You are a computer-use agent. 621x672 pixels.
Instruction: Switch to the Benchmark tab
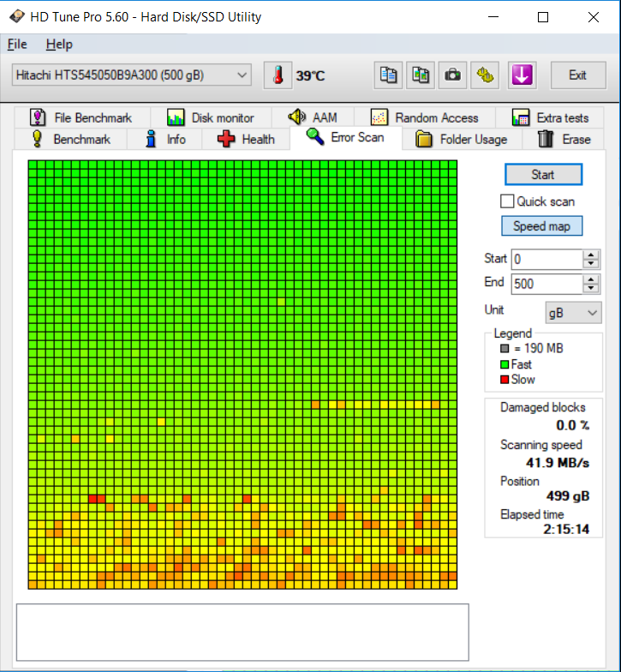click(x=70, y=139)
